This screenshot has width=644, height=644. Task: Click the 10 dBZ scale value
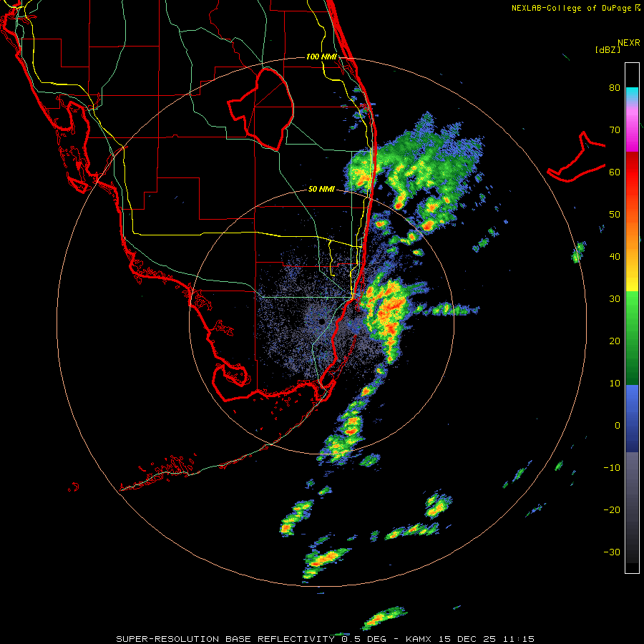point(615,384)
